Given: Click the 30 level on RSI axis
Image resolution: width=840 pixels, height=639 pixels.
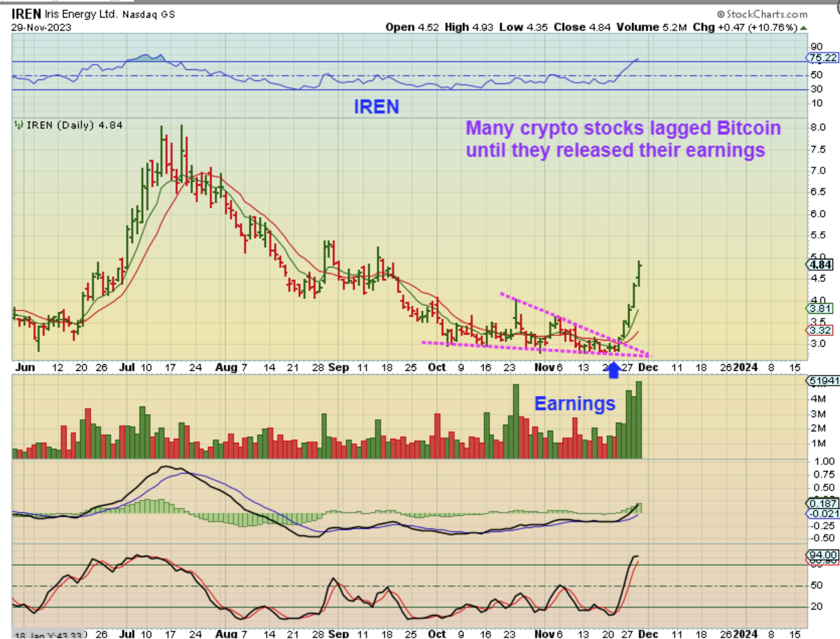Looking at the screenshot, I should pos(817,89).
